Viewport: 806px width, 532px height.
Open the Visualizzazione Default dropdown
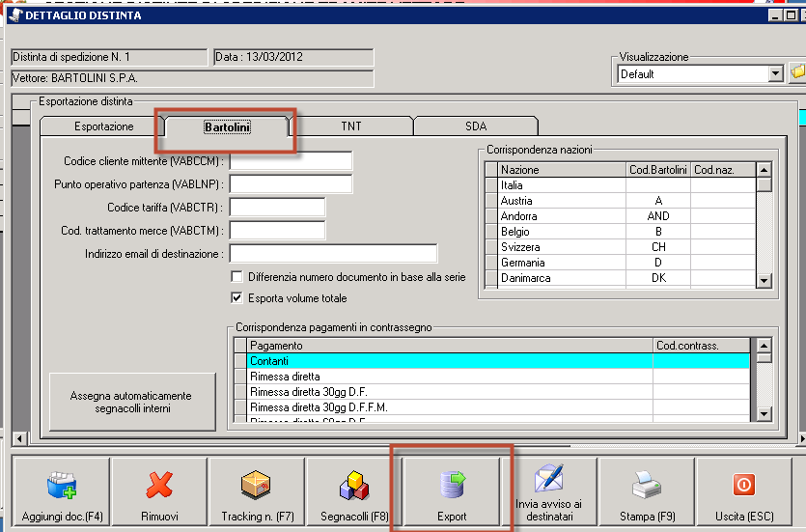click(x=776, y=74)
